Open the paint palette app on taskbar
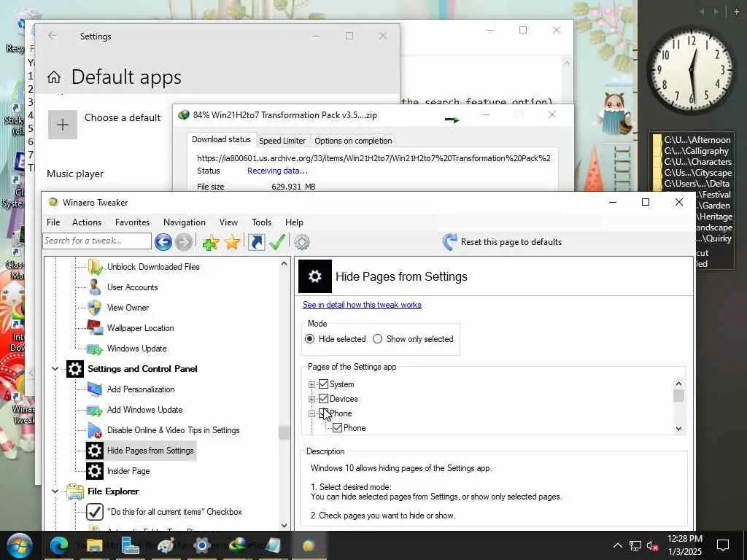 coord(166,545)
